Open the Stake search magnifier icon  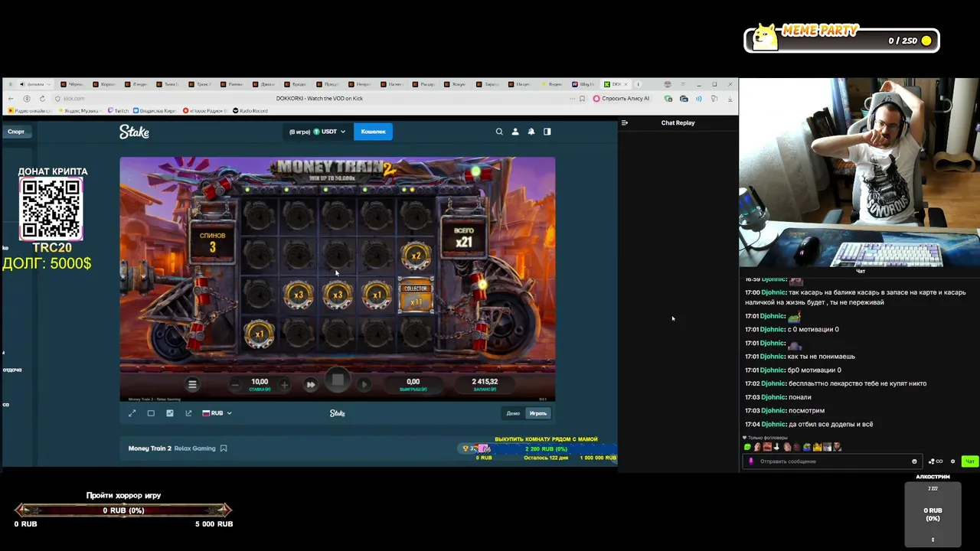499,132
